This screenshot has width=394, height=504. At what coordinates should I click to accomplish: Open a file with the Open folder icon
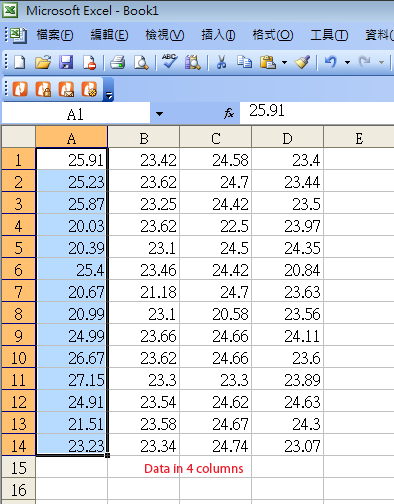point(43,62)
